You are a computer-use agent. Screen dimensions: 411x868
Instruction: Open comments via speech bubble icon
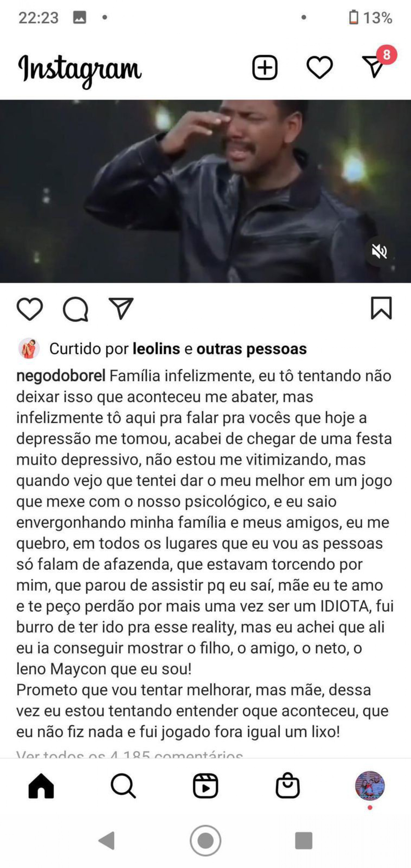(75, 309)
